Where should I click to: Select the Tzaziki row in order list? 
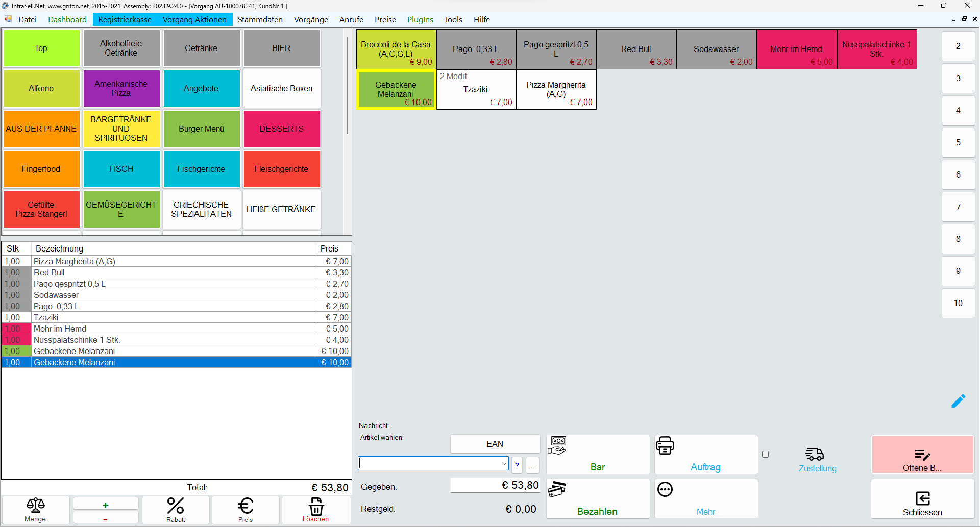tap(177, 317)
